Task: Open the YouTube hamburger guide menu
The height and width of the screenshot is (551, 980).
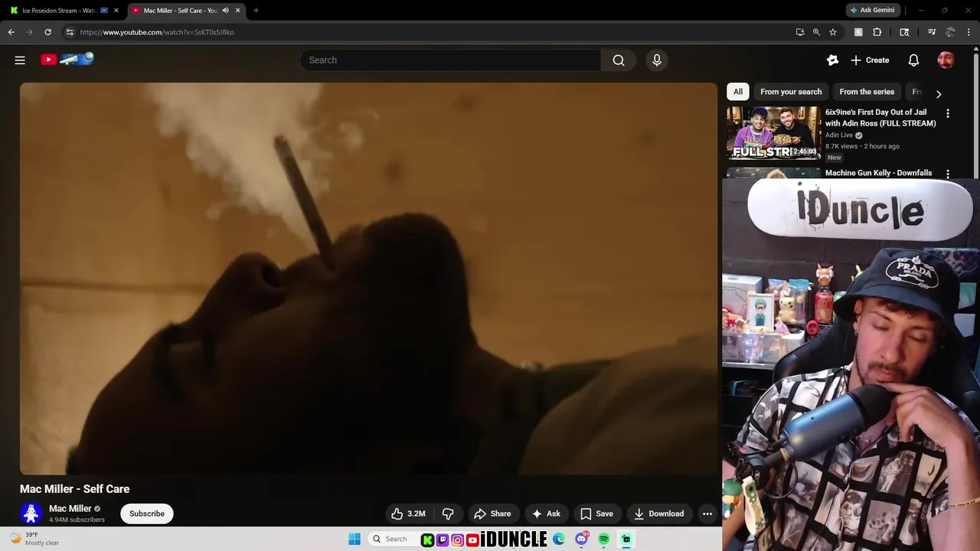Action: click(20, 60)
